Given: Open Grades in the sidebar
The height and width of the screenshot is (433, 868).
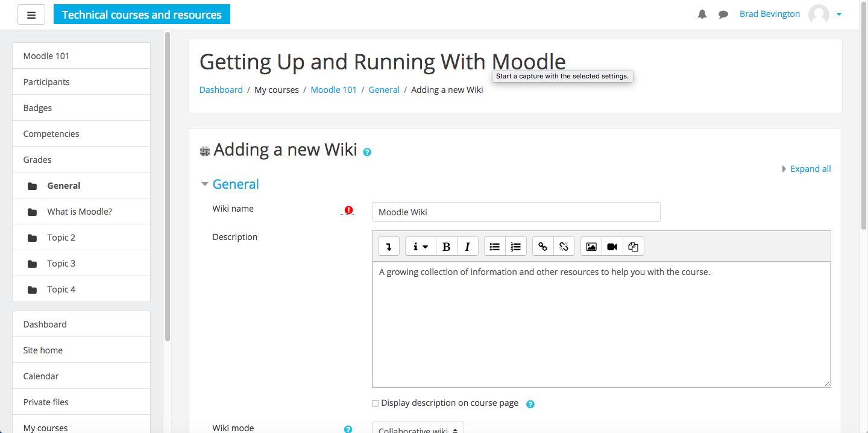Looking at the screenshot, I should 81,160.
